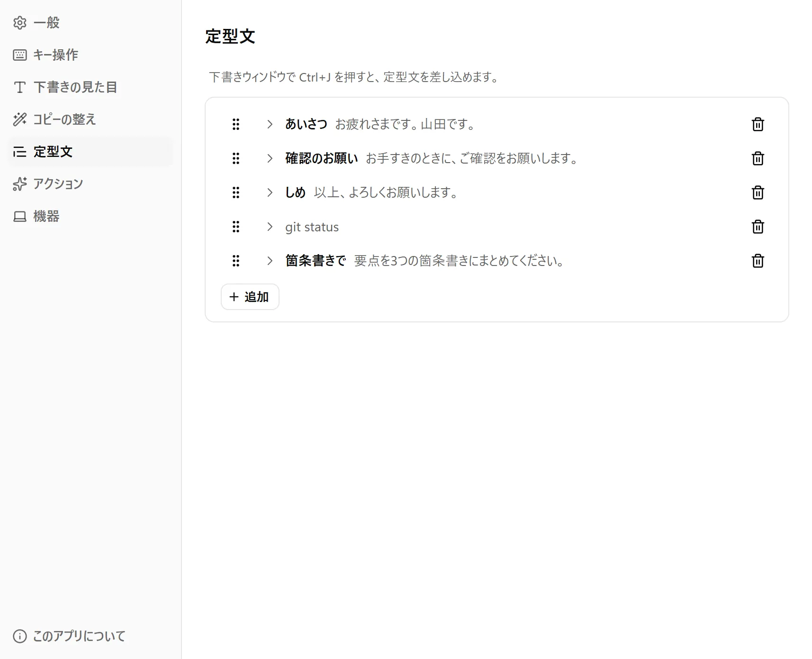Remove the しめ snippet via trash icon
Viewport: 812px width, 659px height.
758,192
